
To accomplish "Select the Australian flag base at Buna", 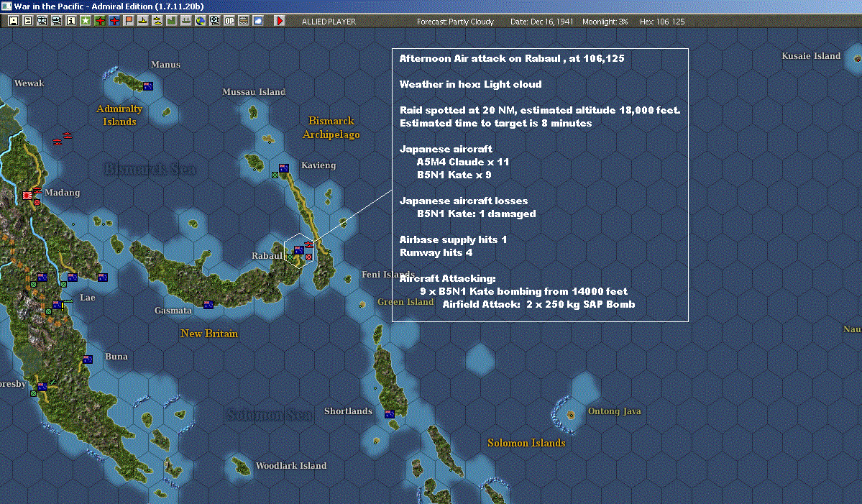I will pyautogui.click(x=88, y=359).
